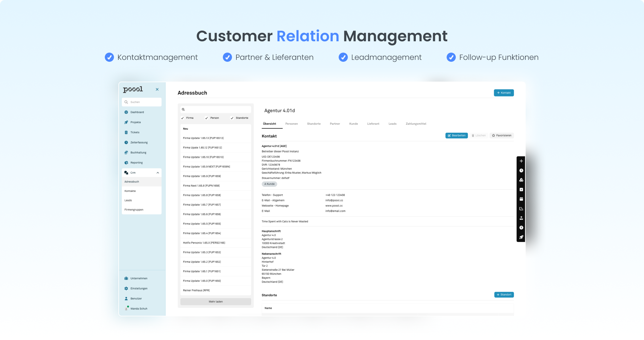Open the Leads tab
644x340 pixels.
[393, 124]
